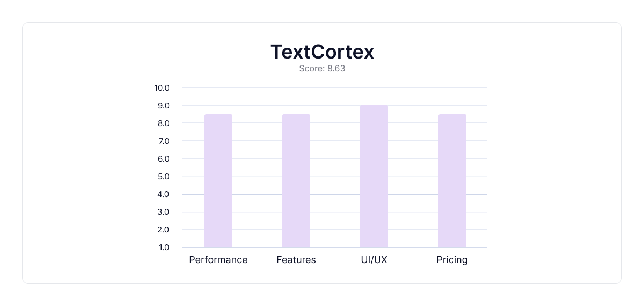Click the 1.0 y-axis baseline label
The width and height of the screenshot is (644, 306).
point(163,247)
